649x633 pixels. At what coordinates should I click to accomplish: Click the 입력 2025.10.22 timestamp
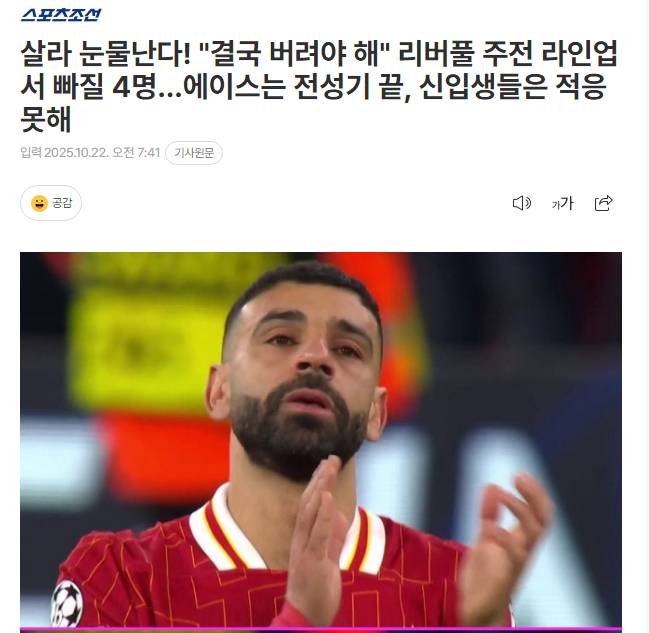pos(90,153)
